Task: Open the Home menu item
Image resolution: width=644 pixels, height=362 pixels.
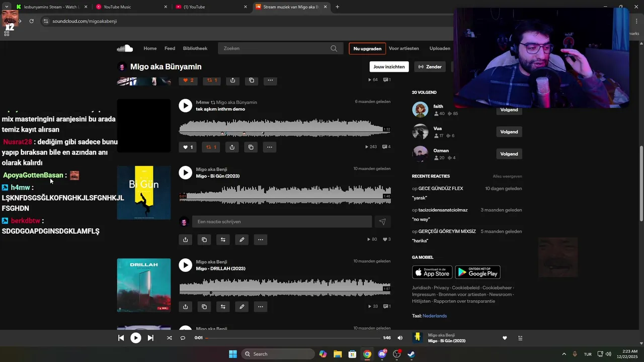Action: [150, 48]
